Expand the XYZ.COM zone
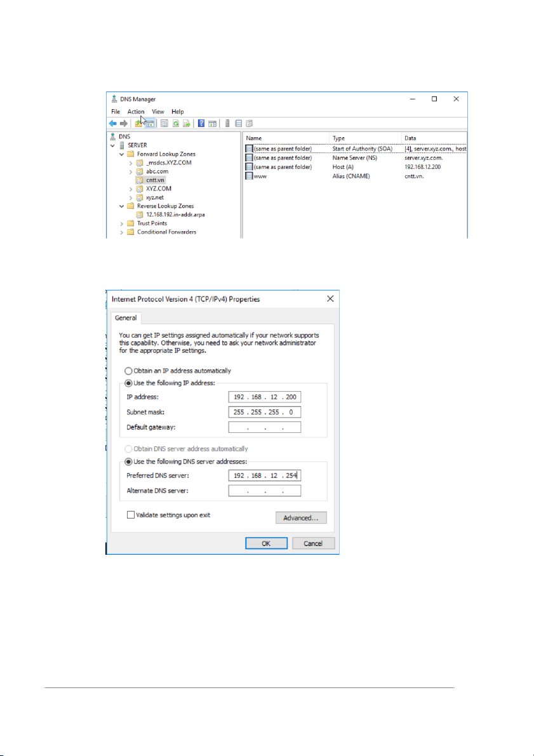534x756 pixels. click(x=131, y=189)
